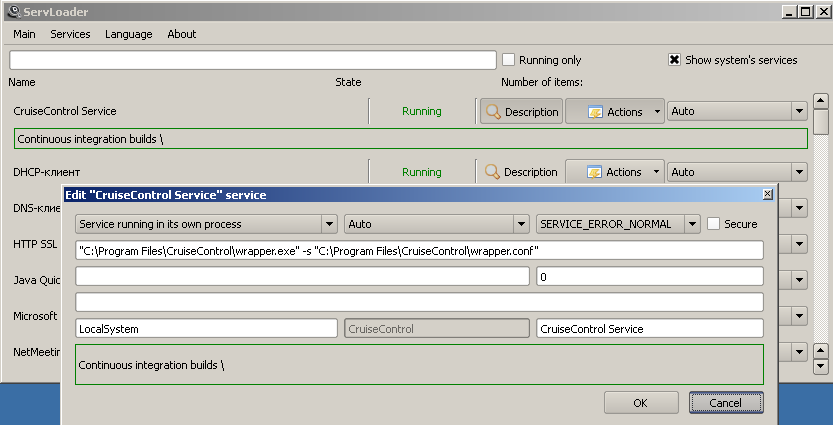Click the Name column header
The height and width of the screenshot is (425, 833).
22,82
